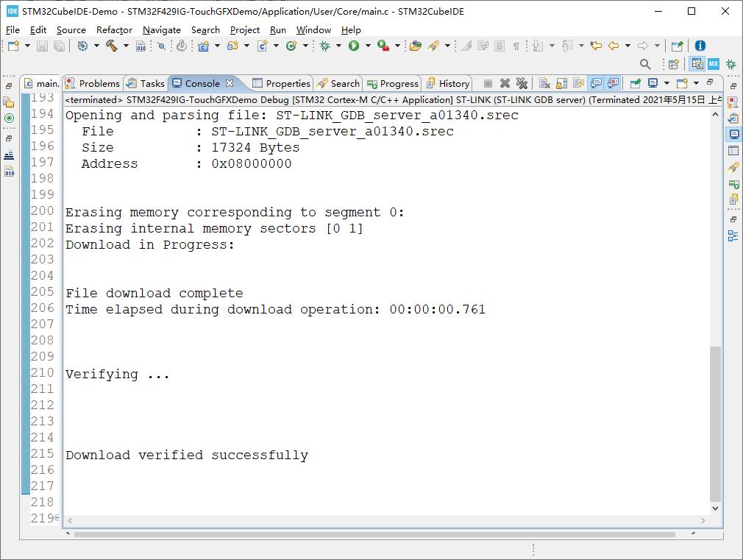Image resolution: width=743 pixels, height=560 pixels.
Task: Toggle Pin Editor icon in main toolbar
Action: (x=677, y=46)
